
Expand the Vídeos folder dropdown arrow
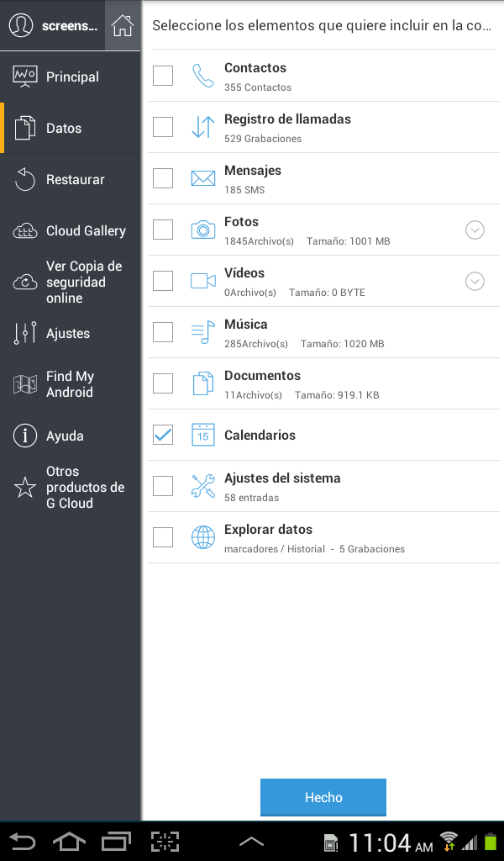pyautogui.click(x=475, y=282)
